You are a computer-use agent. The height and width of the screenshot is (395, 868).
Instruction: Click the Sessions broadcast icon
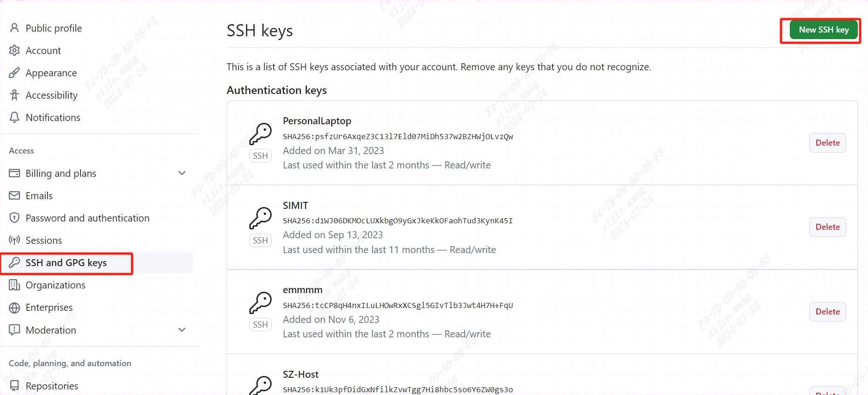pyautogui.click(x=14, y=241)
